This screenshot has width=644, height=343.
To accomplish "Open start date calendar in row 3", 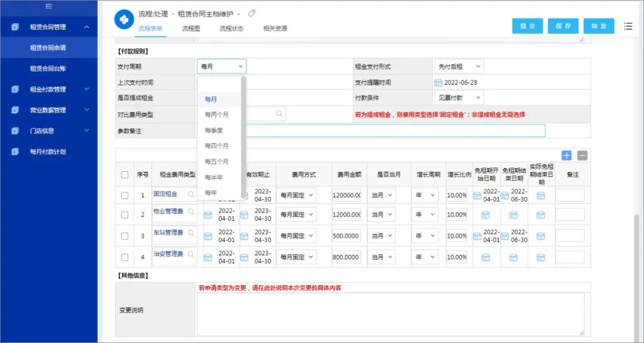I will click(208, 236).
